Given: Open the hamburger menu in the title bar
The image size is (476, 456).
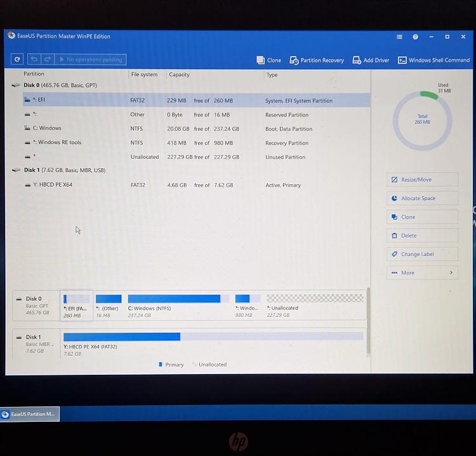Looking at the screenshot, I should pos(399,37).
